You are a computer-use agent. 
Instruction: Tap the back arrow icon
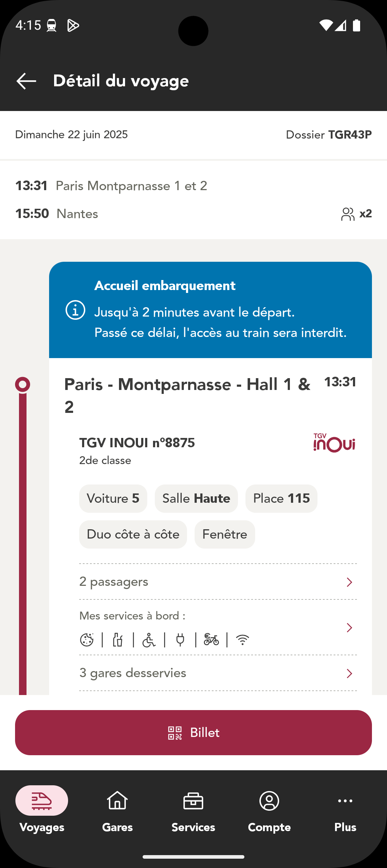coord(26,81)
